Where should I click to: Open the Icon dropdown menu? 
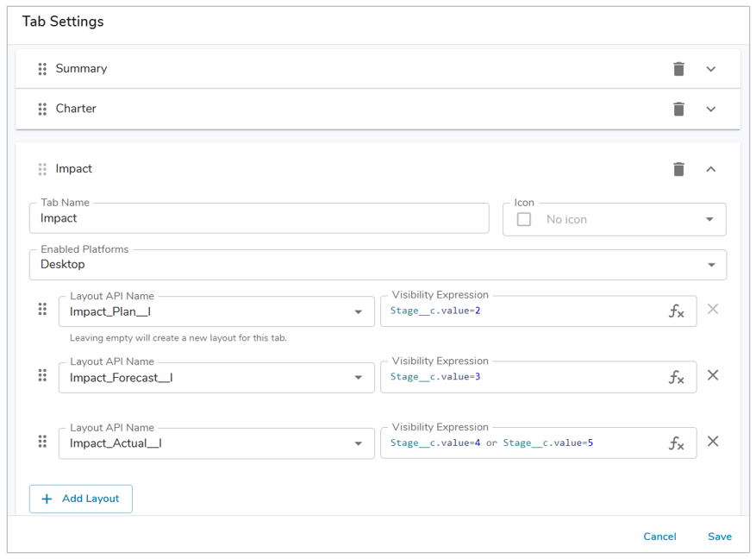pos(709,220)
